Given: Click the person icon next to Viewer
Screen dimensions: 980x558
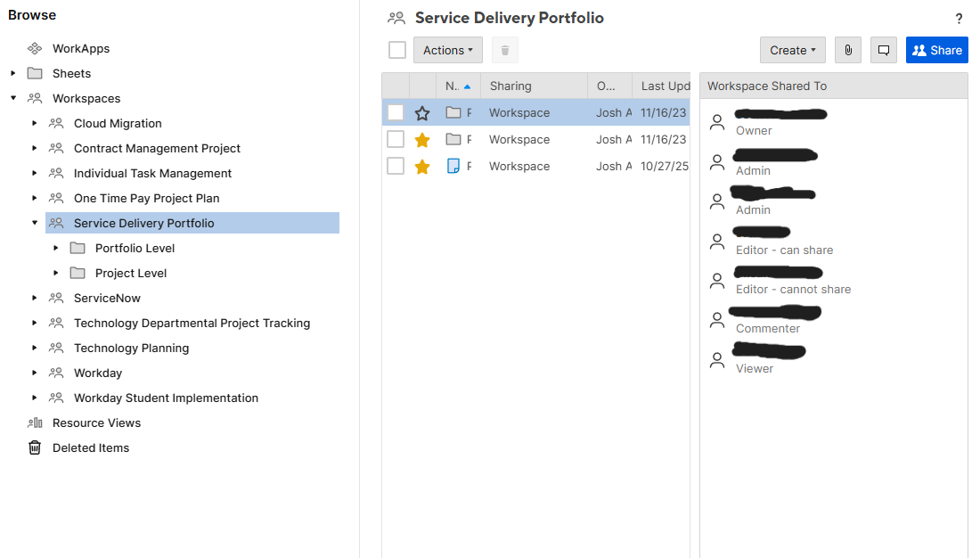Looking at the screenshot, I should pyautogui.click(x=717, y=360).
